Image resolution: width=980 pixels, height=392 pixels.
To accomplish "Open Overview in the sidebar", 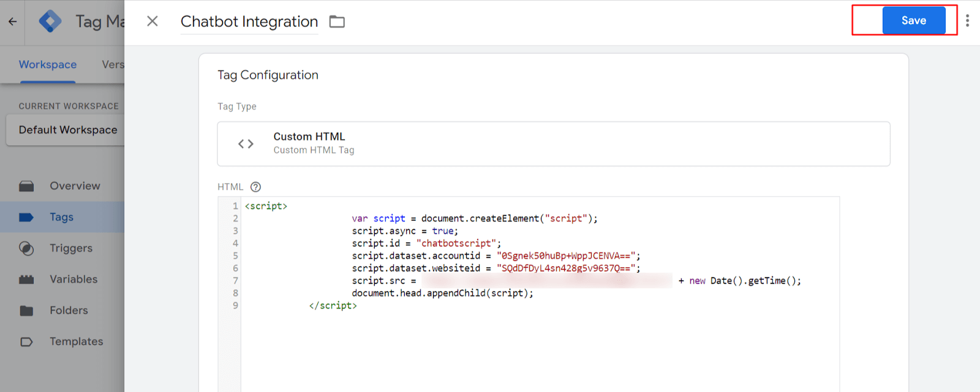I will [x=62, y=186].
